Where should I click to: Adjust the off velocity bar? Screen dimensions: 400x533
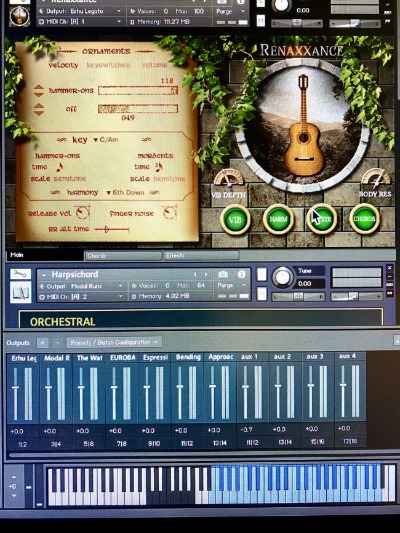coord(138,109)
